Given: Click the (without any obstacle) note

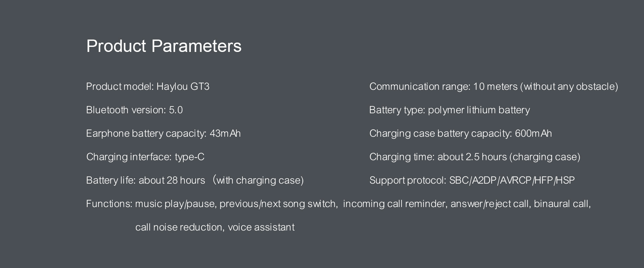Looking at the screenshot, I should [x=569, y=86].
